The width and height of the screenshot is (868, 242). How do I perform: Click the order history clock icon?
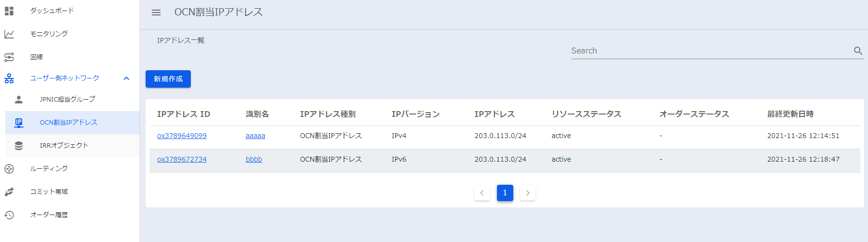[x=9, y=215]
